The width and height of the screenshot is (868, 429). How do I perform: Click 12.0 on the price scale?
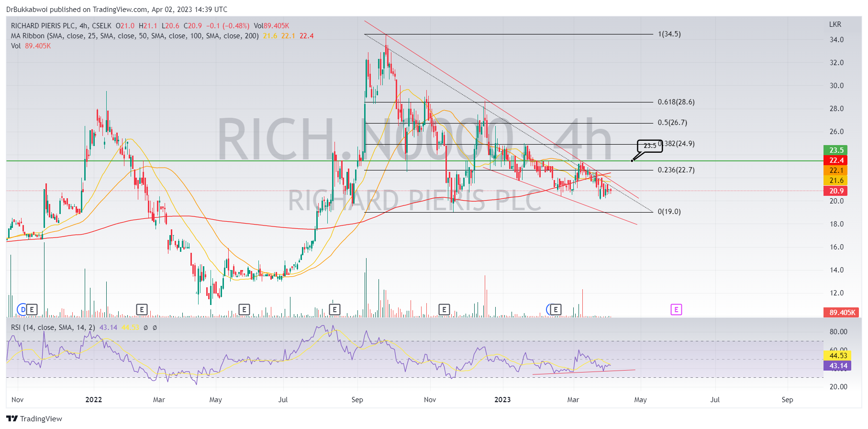tap(836, 293)
